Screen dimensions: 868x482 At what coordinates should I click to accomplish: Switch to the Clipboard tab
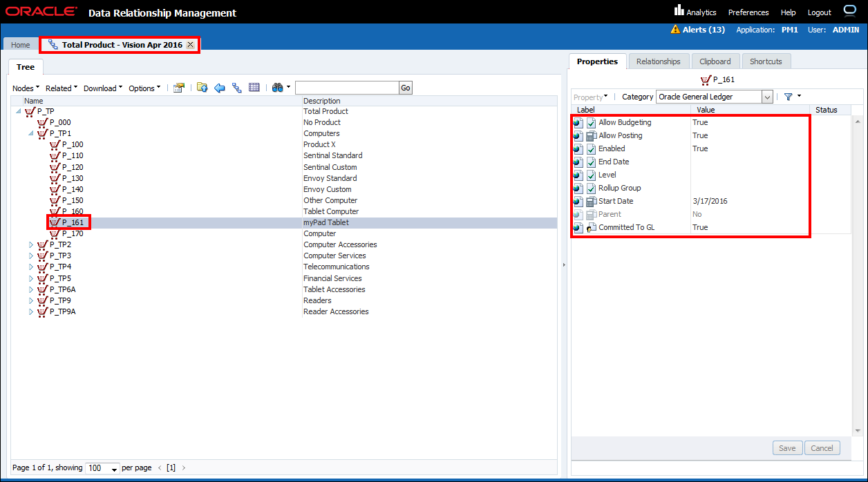tap(715, 61)
